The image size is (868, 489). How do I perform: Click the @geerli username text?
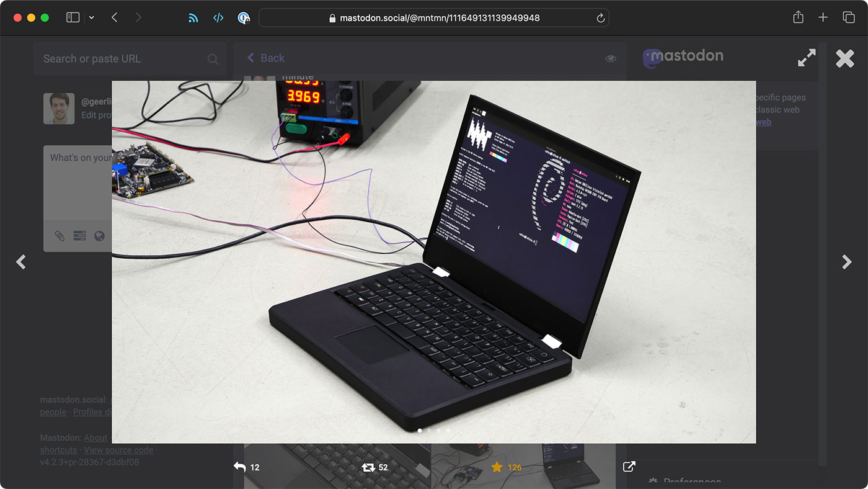click(96, 101)
